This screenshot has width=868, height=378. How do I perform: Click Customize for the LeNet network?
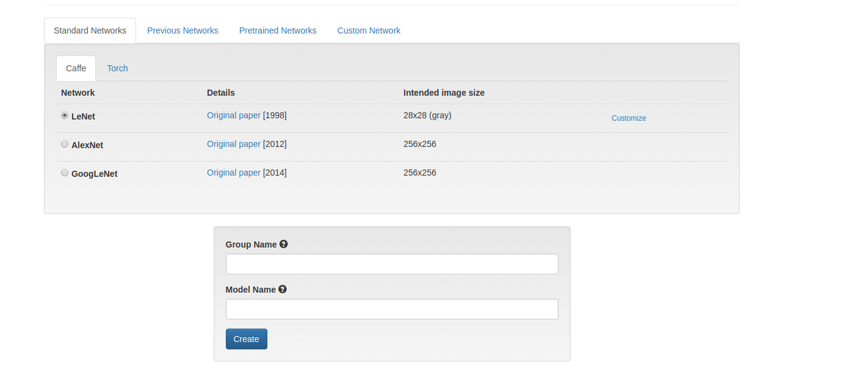[x=629, y=118]
